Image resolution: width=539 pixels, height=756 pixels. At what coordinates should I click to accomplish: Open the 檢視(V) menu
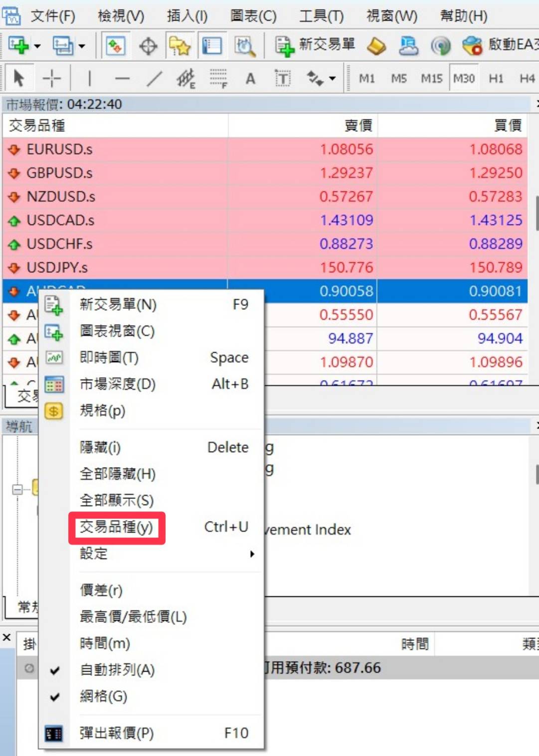(121, 16)
